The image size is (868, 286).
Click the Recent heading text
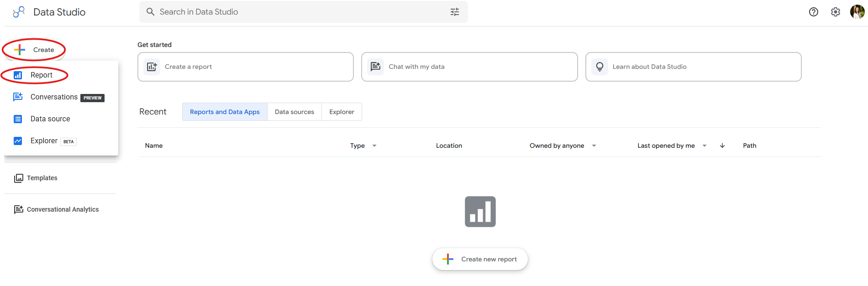pyautogui.click(x=153, y=112)
